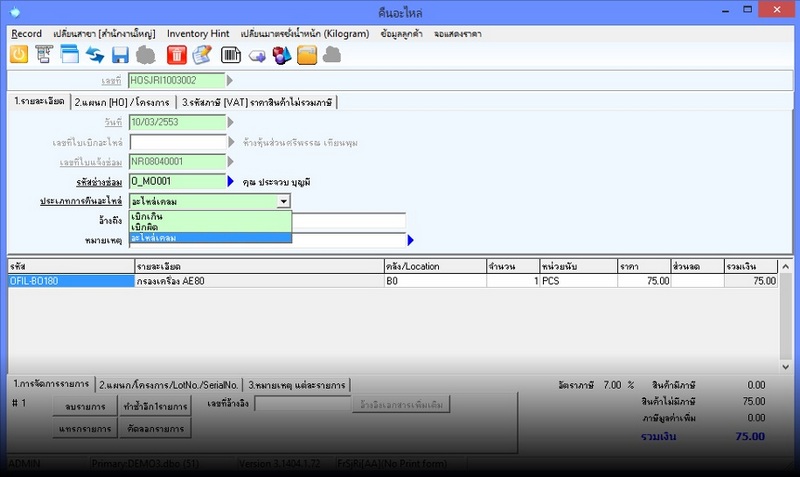
Task: Click the notepad edit icon
Action: (202, 54)
